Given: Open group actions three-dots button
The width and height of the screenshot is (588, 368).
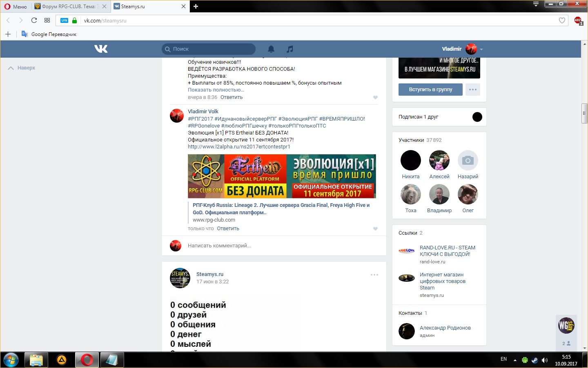Looking at the screenshot, I should pos(473,90).
